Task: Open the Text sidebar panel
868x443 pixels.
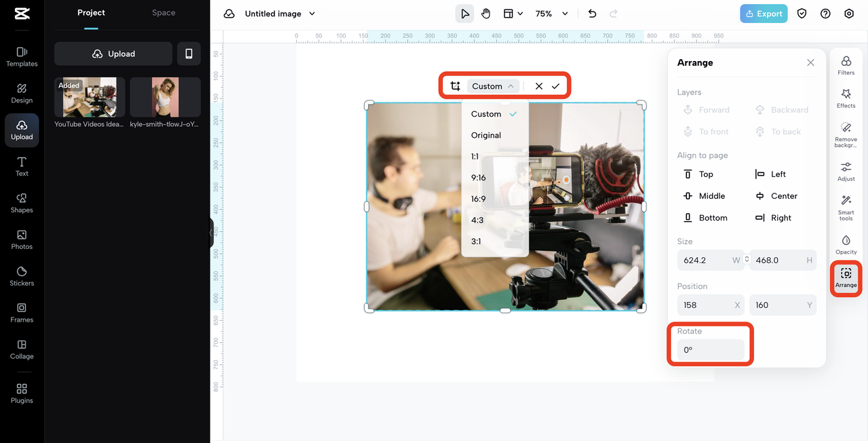Action: (x=22, y=167)
